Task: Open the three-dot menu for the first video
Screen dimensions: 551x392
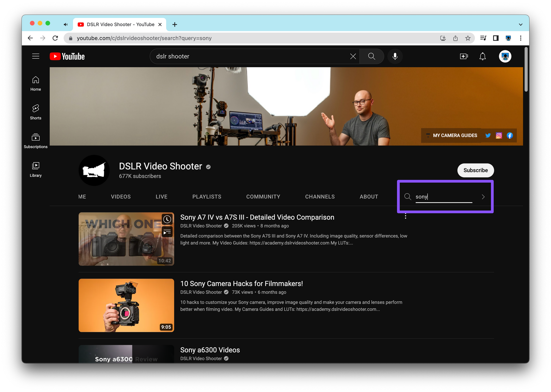Action: click(406, 216)
